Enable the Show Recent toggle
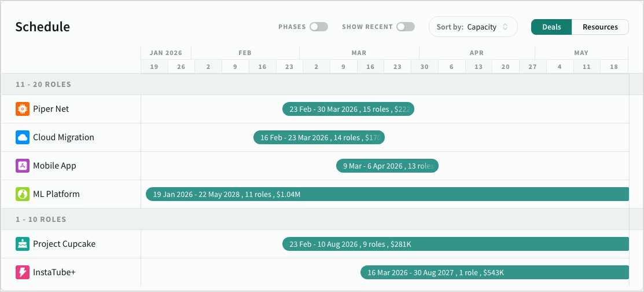Image resolution: width=644 pixels, height=292 pixels. [x=405, y=27]
